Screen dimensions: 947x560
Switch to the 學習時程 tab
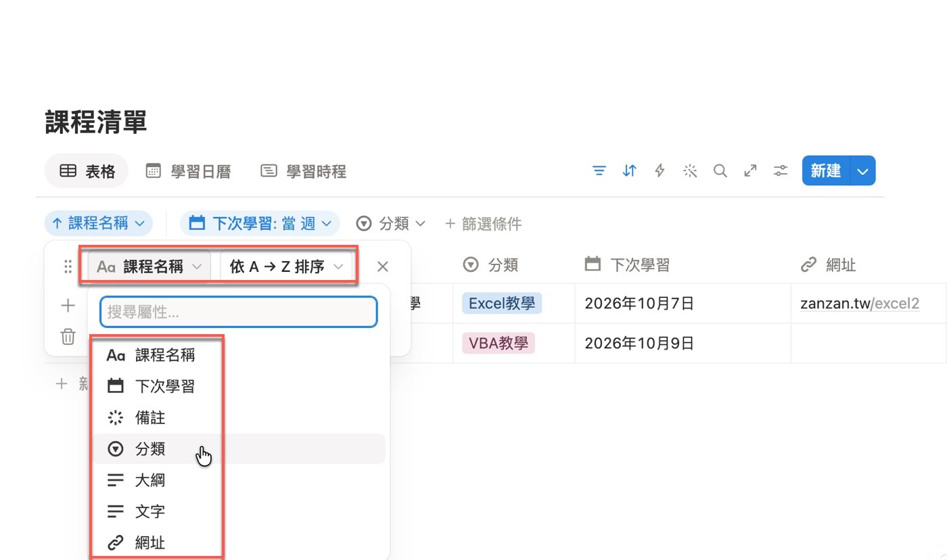coord(304,171)
